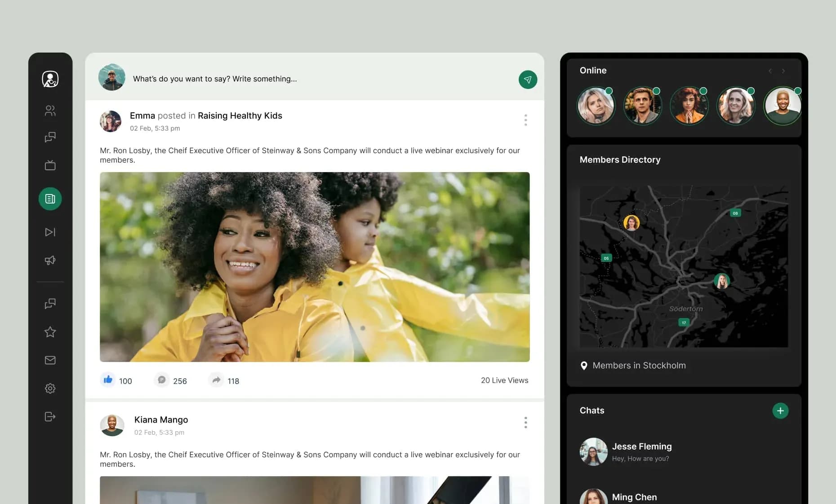Select the online avatar of the dark-haired man
The width and height of the screenshot is (836, 504).
[643, 106]
